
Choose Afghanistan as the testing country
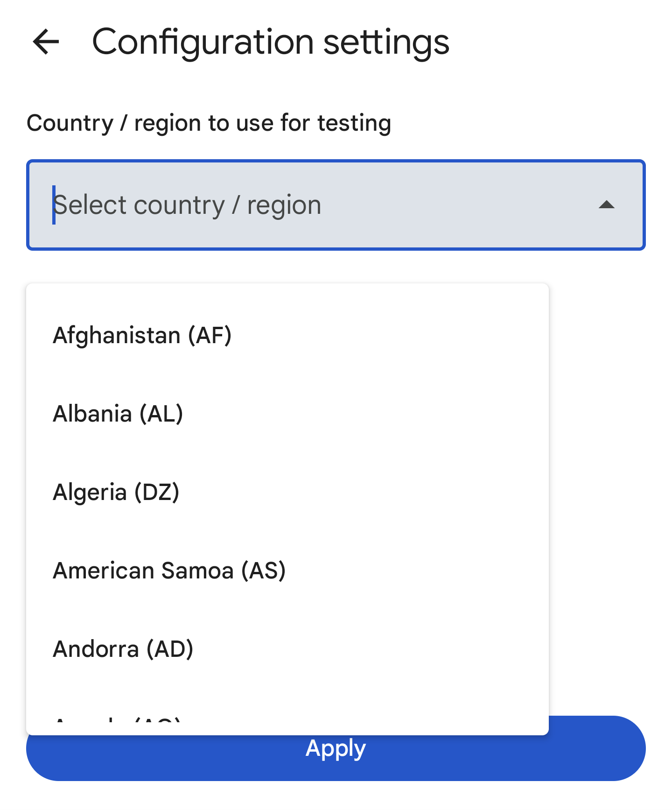(143, 335)
